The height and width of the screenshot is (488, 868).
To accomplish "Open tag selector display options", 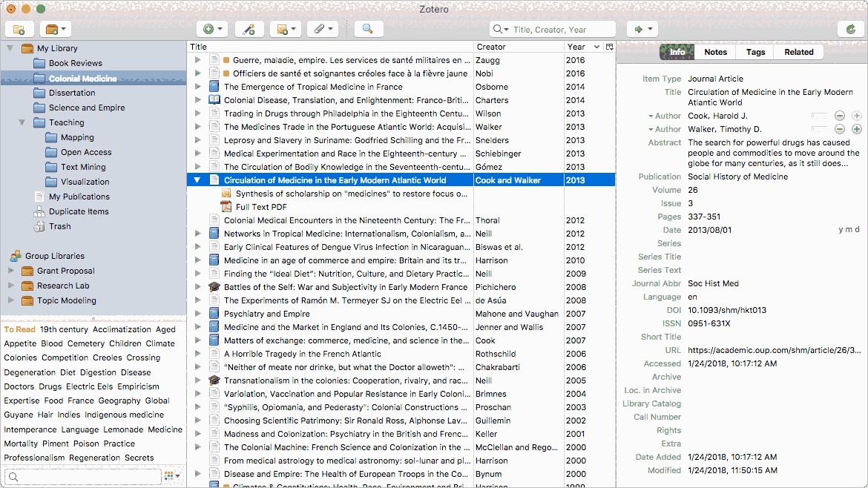I will tap(170, 475).
